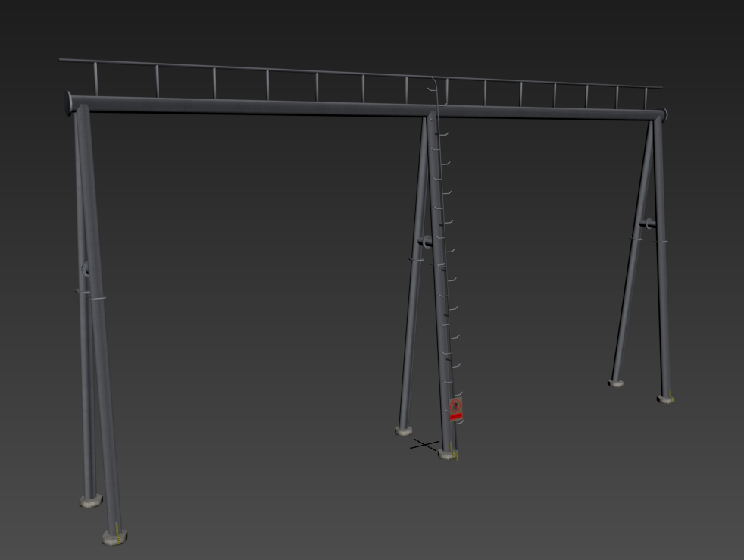This screenshot has height=560, width=744.
Task: Click the right end cap of the top beam
Action: coord(664,114)
